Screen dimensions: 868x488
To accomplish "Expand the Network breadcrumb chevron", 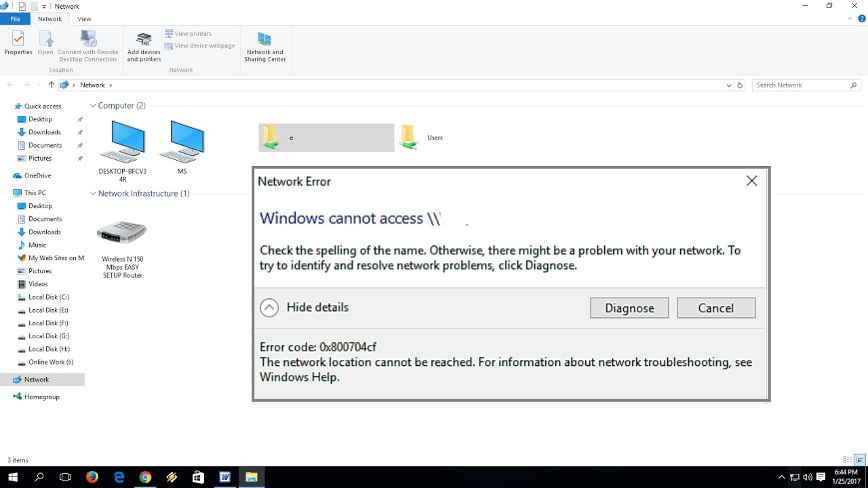I will [111, 85].
